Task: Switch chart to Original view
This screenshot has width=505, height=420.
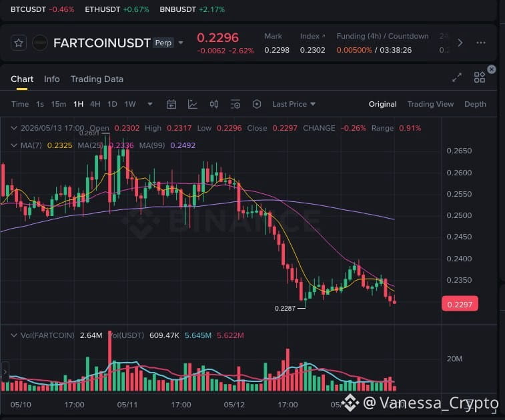Action: pyautogui.click(x=383, y=104)
